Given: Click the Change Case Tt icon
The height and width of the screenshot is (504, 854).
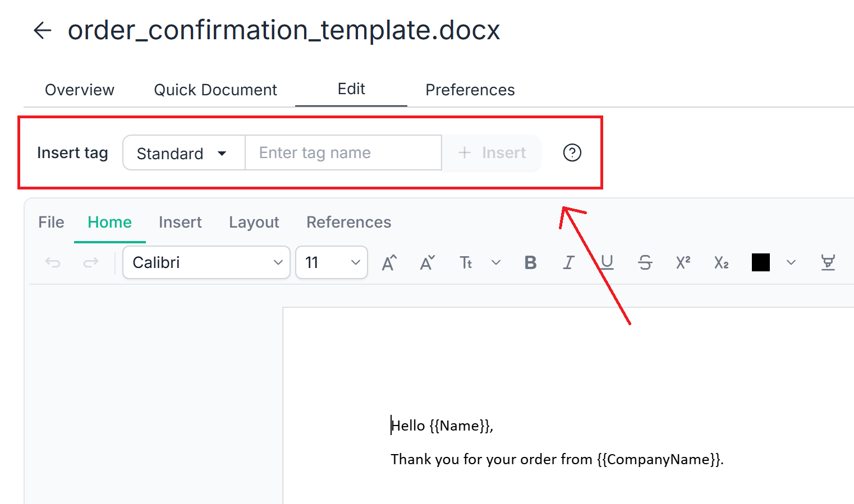Looking at the screenshot, I should 466,262.
